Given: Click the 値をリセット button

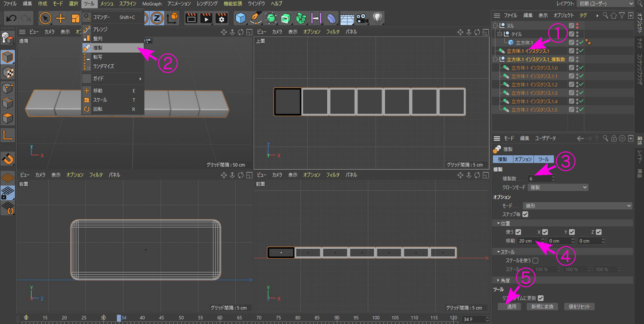Looking at the screenshot, I should click(x=579, y=307).
